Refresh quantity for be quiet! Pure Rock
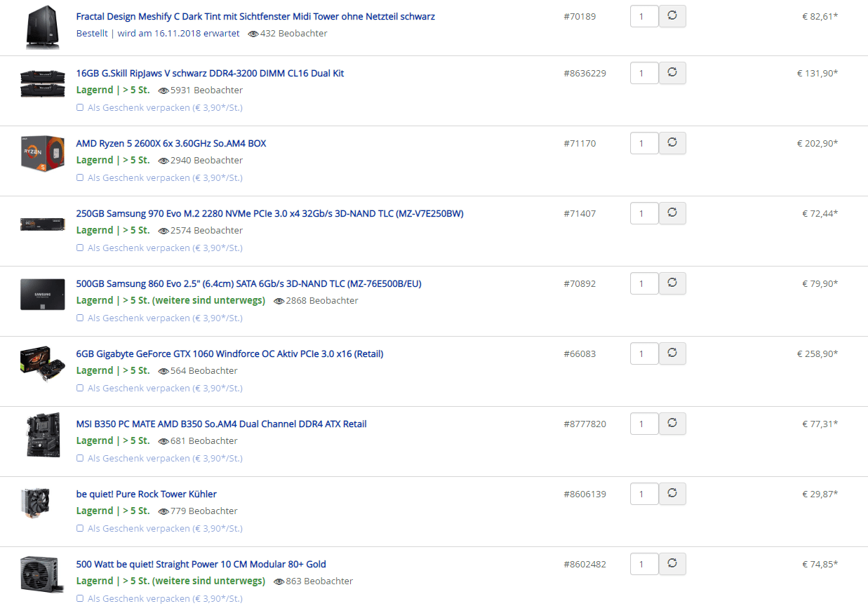Screen dimensions: 868x613 click(672, 494)
